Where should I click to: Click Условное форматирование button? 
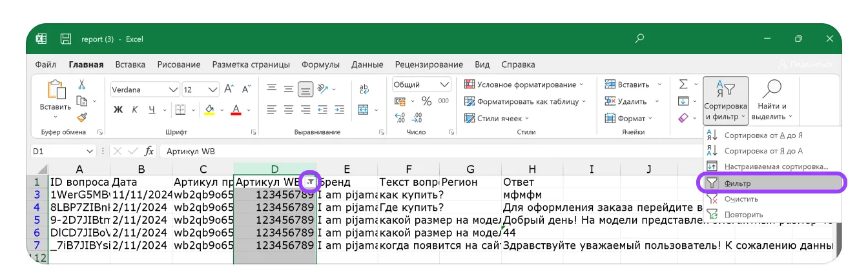524,84
